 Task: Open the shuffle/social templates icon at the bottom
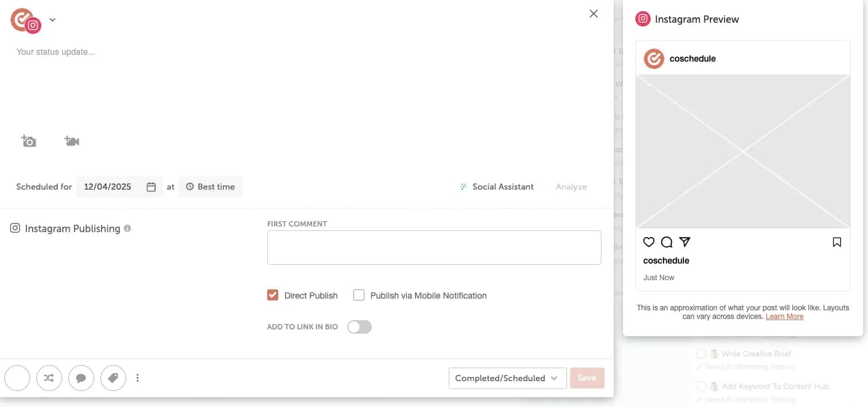pos(49,377)
